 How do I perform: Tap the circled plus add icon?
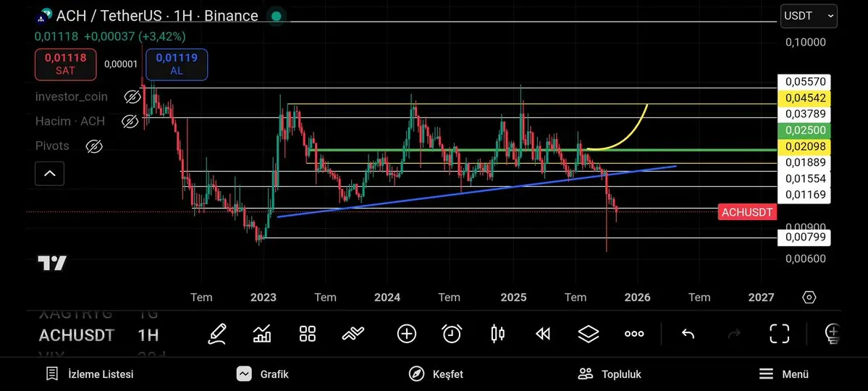coord(407,333)
